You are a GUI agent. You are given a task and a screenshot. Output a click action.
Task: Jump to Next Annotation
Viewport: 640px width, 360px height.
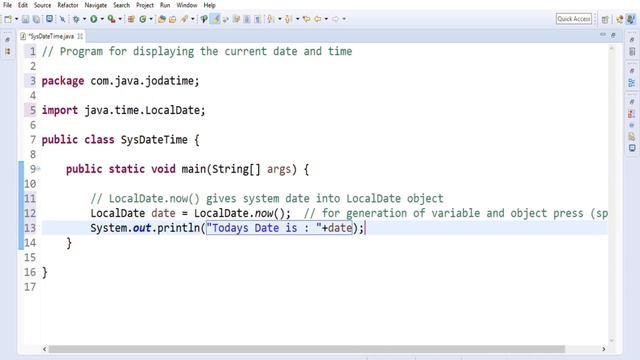coord(270,19)
